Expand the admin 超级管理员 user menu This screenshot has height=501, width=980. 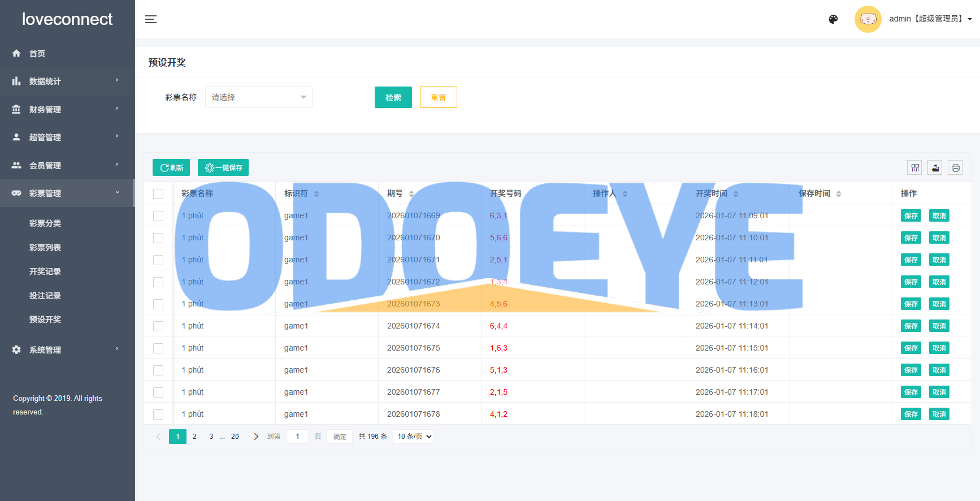click(x=930, y=19)
